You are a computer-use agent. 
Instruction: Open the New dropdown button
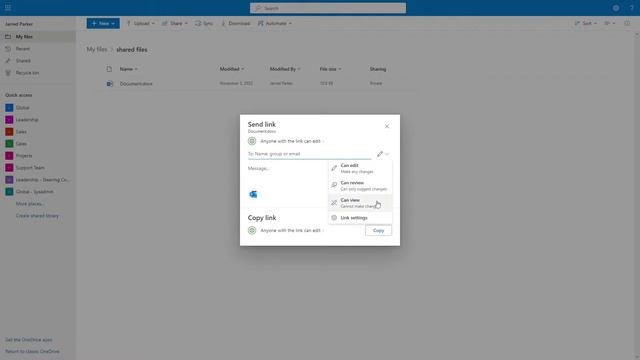pyautogui.click(x=103, y=23)
